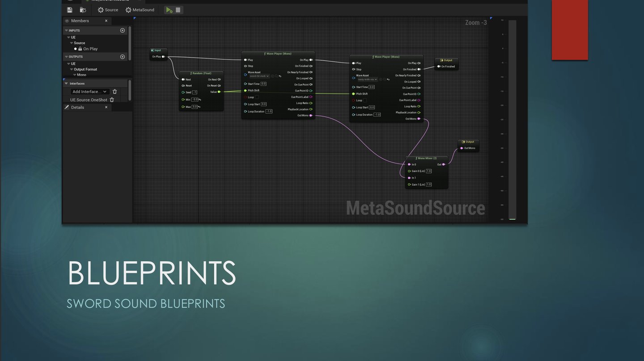Collapse the OUTPUTS section
Image resolution: width=644 pixels, height=361 pixels.
point(67,57)
